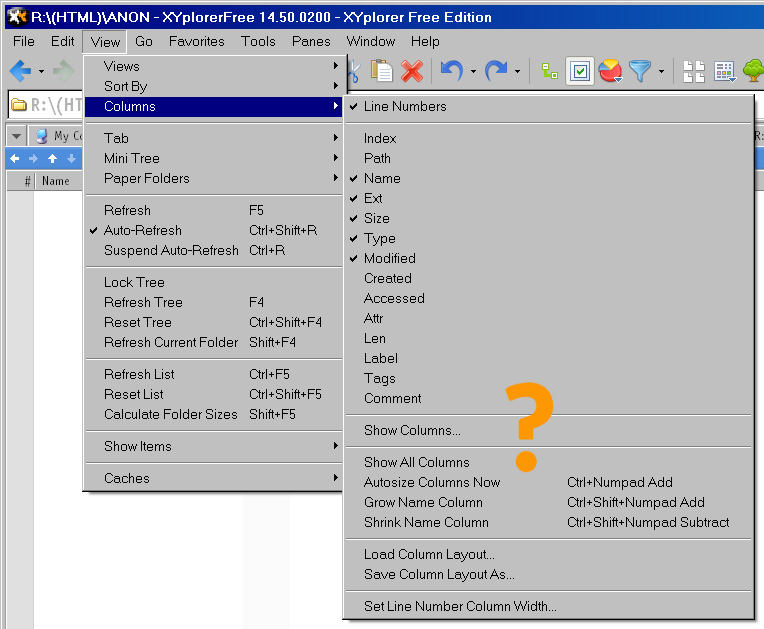764x629 pixels.
Task: Expand the Tab submenu
Action: coord(214,138)
